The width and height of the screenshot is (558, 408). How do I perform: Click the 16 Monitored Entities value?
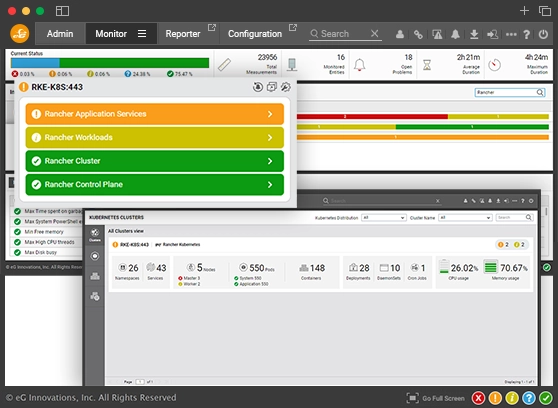click(341, 57)
